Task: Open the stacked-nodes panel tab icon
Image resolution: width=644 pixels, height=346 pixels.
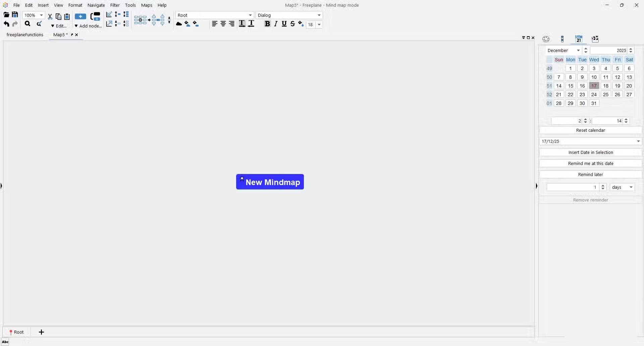Action: pos(562,39)
